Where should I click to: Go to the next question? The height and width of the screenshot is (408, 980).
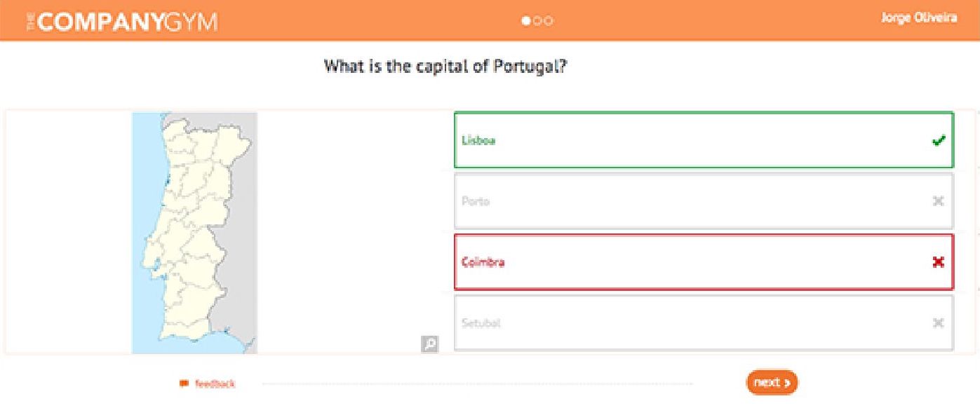tap(772, 383)
